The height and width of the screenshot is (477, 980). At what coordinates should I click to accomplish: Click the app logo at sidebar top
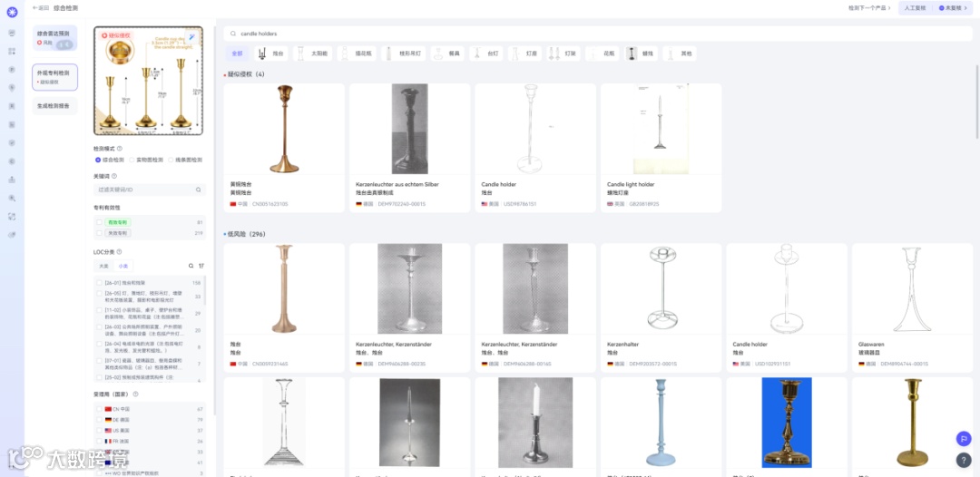pyautogui.click(x=12, y=12)
